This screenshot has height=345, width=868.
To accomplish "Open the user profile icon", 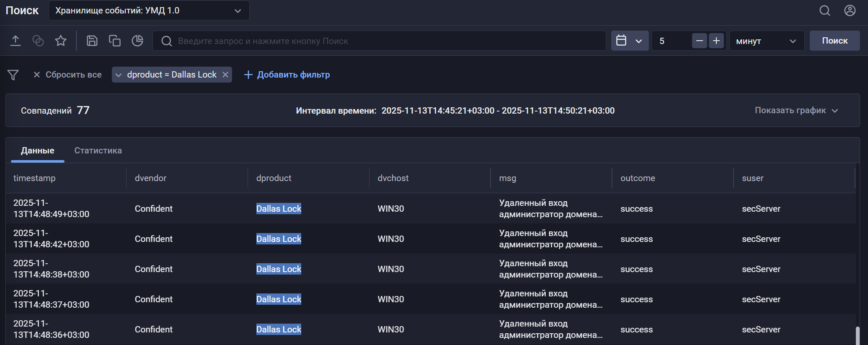I will pos(850,10).
